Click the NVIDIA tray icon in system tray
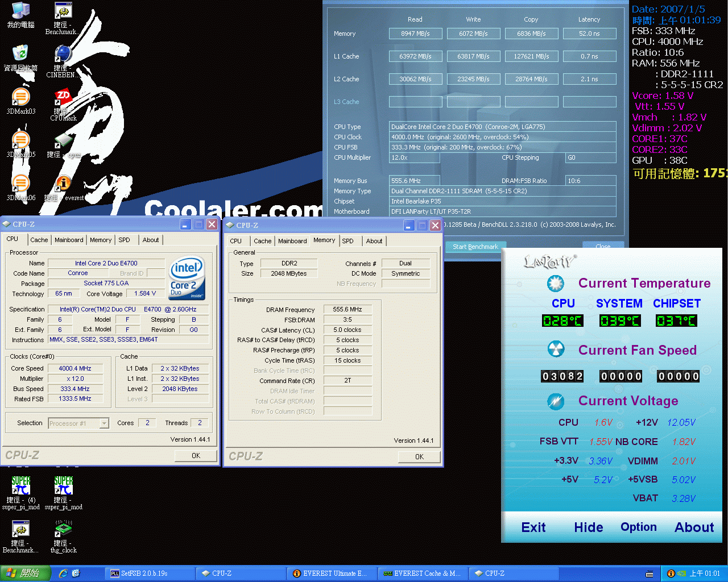The image size is (728, 582). click(681, 573)
